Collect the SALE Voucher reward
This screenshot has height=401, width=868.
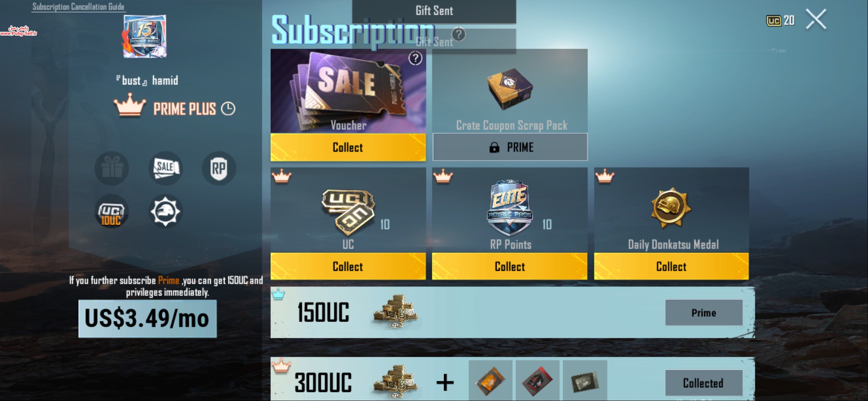[348, 147]
